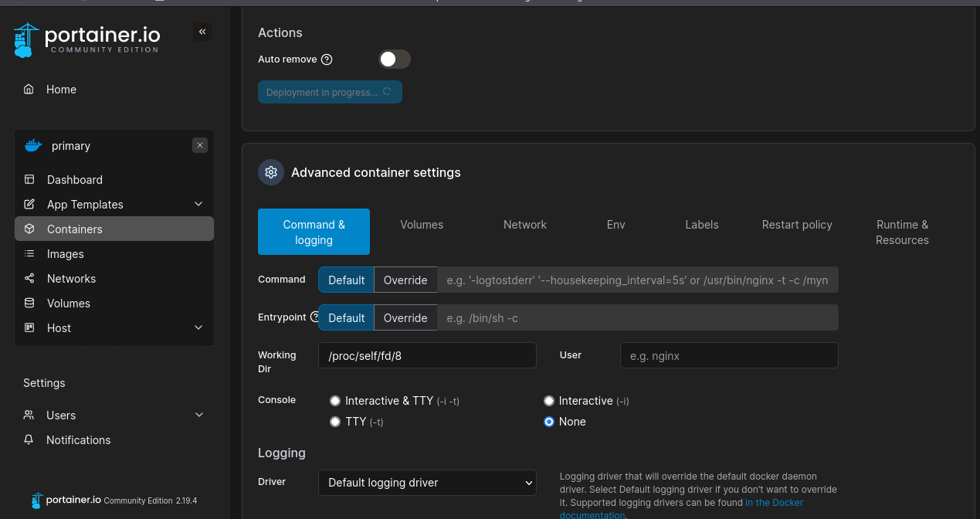
Task: Open Volumes in the sidebar menu
Action: (69, 304)
